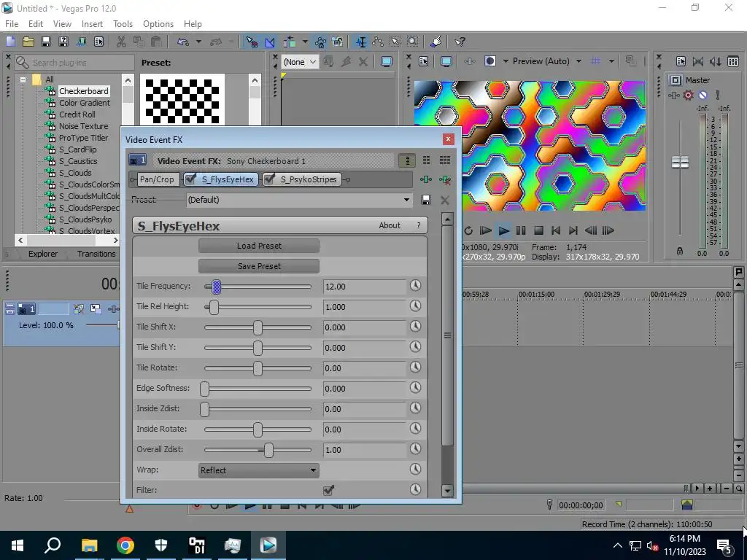Open the overlays grid dropdown arrow
The width and height of the screenshot is (747, 560).
tap(611, 61)
